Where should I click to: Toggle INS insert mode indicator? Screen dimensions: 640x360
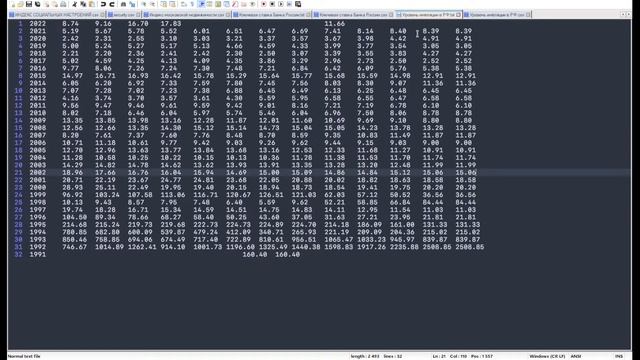point(619,356)
